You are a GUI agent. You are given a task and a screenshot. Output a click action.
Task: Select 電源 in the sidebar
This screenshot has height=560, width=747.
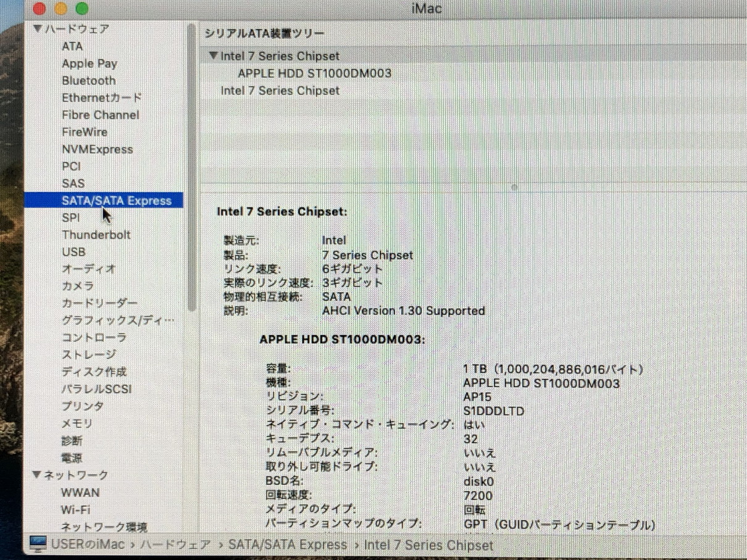[72, 458]
